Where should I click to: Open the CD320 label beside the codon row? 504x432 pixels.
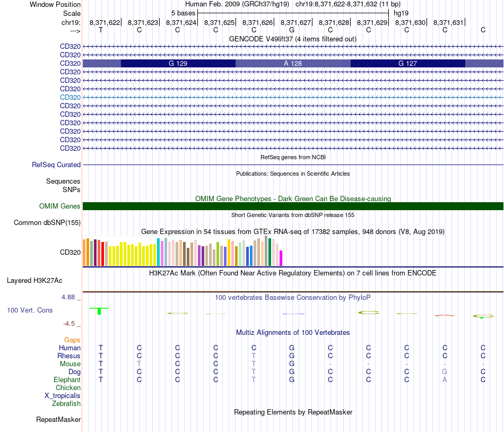70,63
